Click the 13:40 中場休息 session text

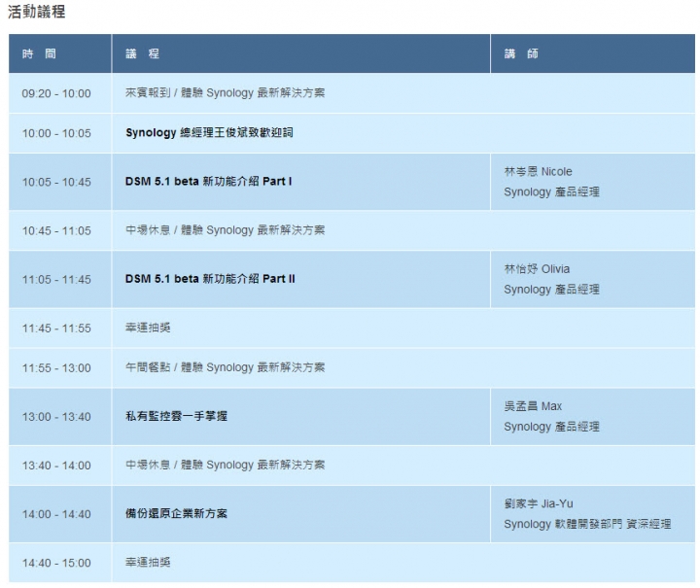click(225, 465)
